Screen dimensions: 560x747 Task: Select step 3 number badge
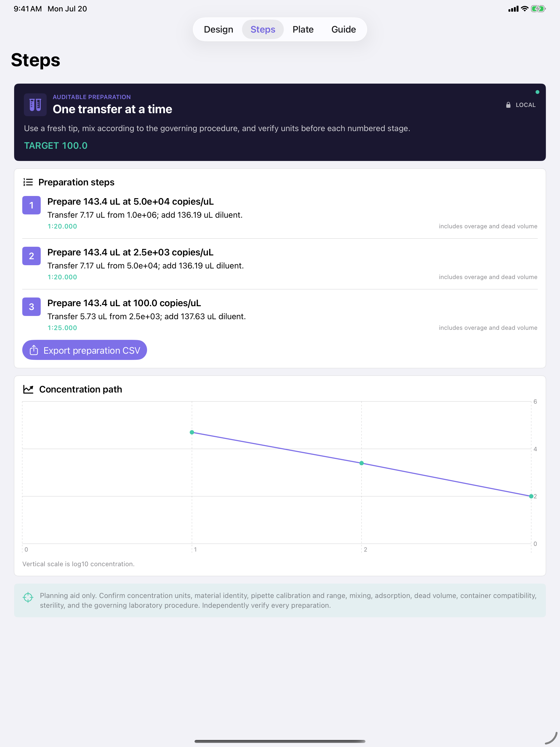pos(31,307)
